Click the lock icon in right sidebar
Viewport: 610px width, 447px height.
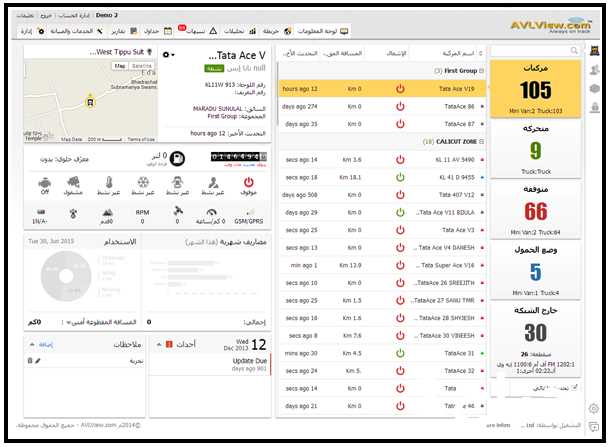[x=594, y=107]
